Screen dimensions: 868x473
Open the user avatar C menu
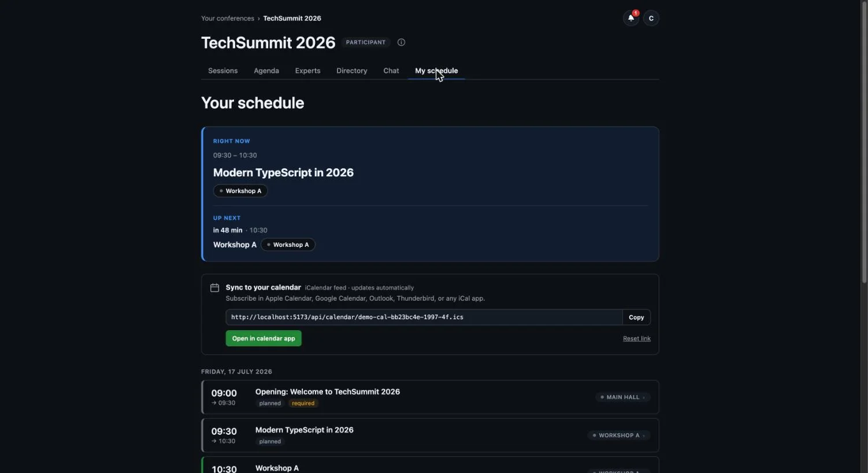651,18
